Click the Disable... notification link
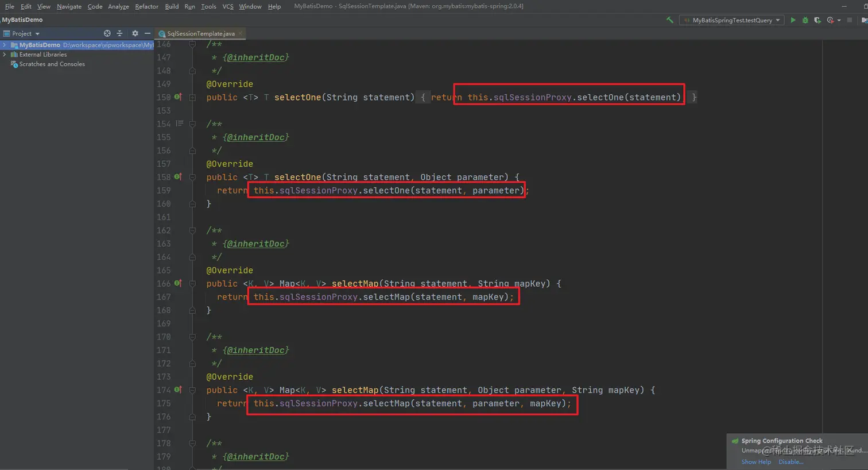The image size is (868, 470). click(791, 462)
